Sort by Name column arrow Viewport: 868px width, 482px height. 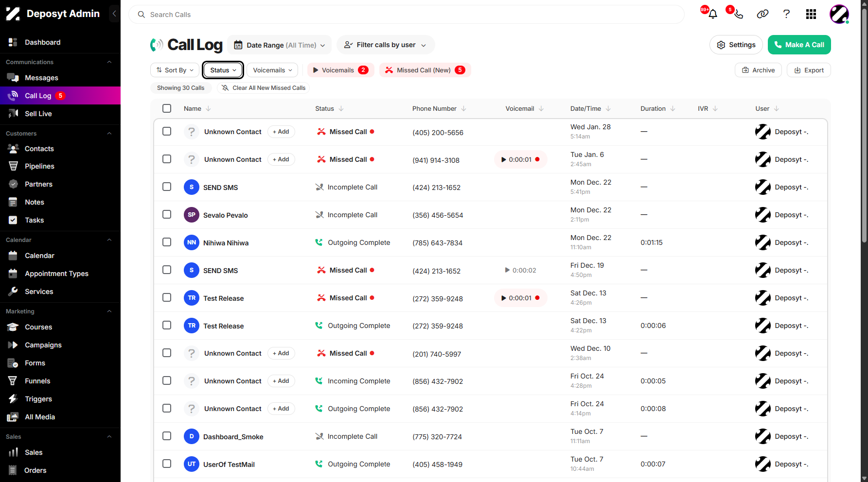click(208, 109)
